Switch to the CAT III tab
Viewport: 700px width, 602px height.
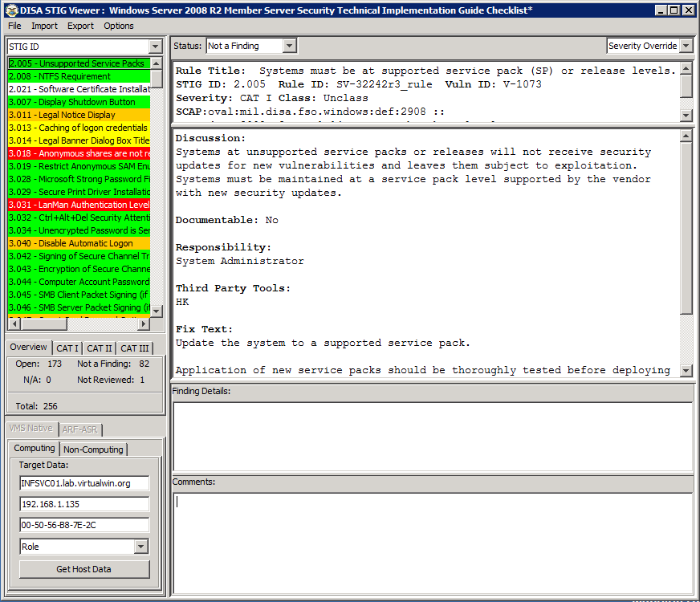pos(134,348)
